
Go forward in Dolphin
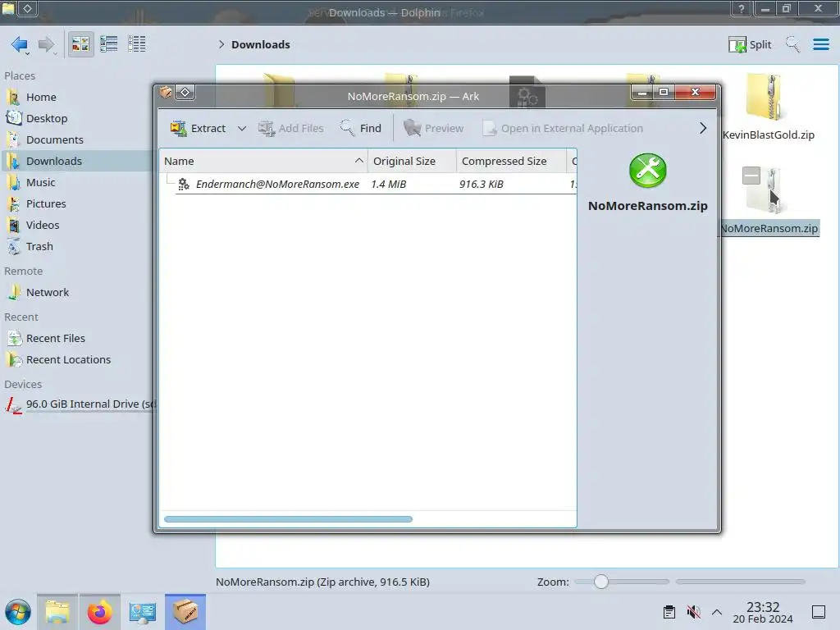click(47, 44)
